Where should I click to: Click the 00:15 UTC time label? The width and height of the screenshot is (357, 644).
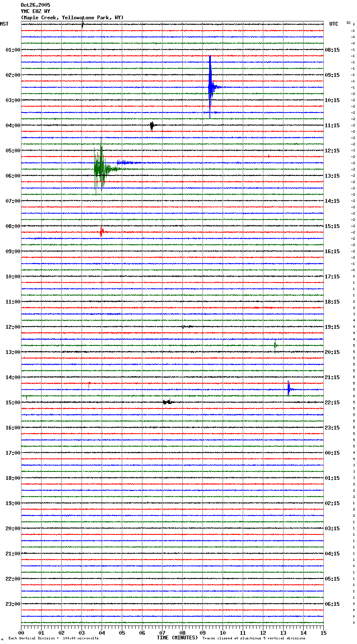point(332,453)
